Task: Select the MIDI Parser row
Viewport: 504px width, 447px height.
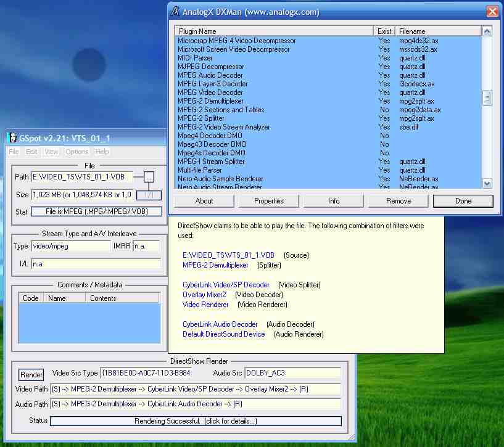Action: coord(329,58)
